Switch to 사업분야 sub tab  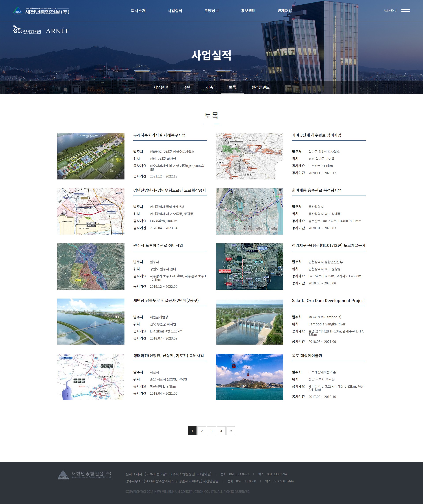pos(161,87)
